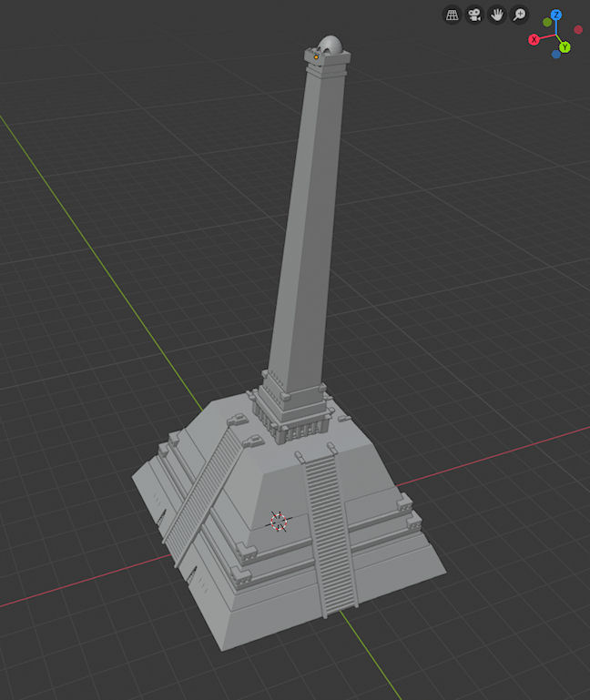Snap view to unlabeled negative Y green dot
Image resolution: width=590 pixels, height=700 pixels.
[x=547, y=22]
